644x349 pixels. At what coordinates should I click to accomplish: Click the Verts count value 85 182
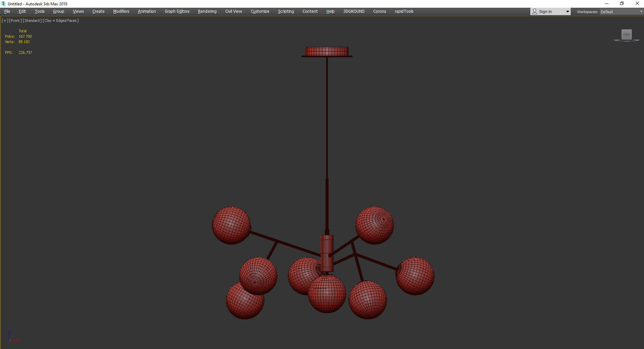(24, 42)
